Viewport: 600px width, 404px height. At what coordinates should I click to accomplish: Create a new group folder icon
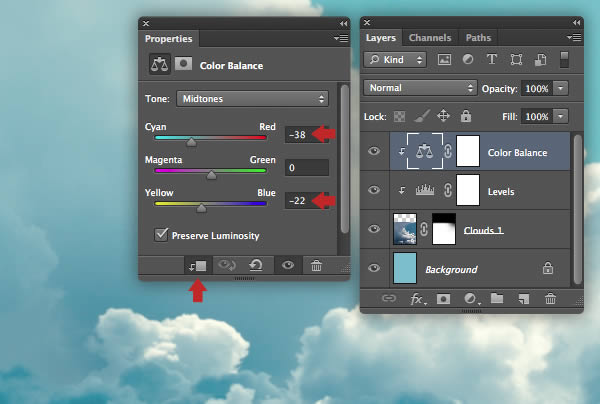point(497,298)
